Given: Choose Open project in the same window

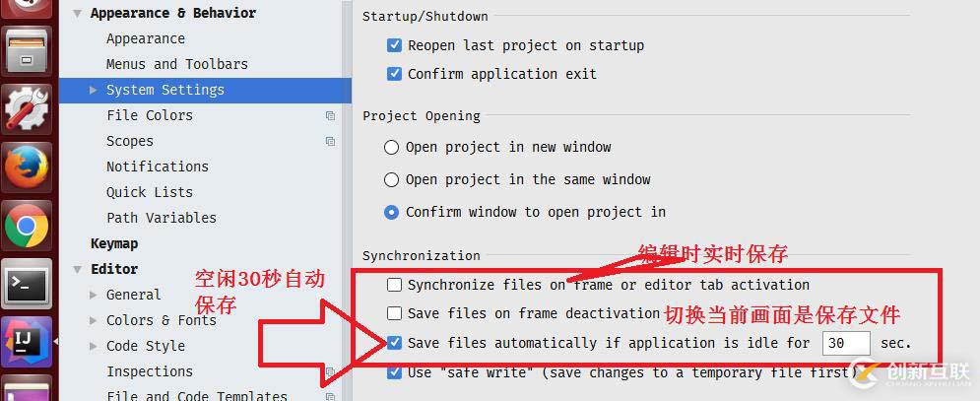Looking at the screenshot, I should (x=392, y=180).
